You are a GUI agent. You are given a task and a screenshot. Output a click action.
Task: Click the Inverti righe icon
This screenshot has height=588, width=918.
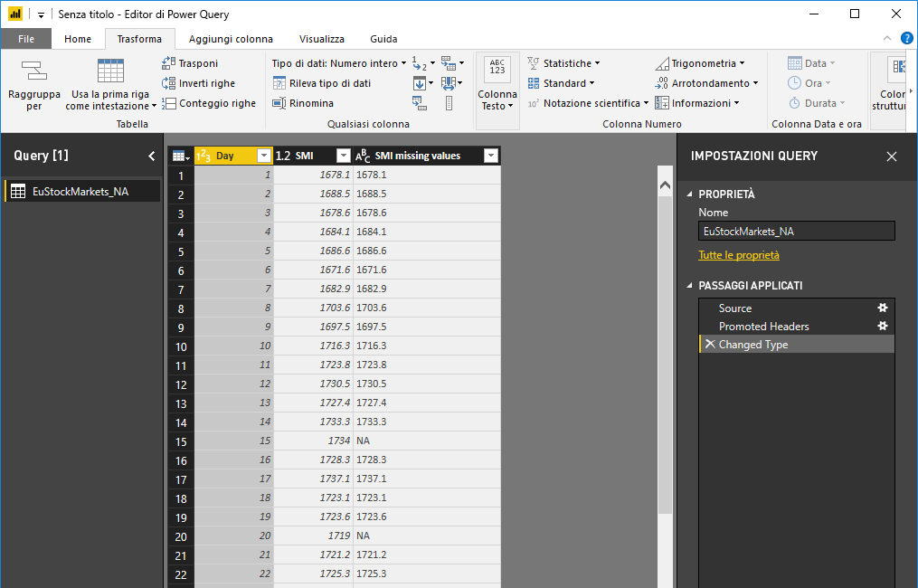tap(168, 82)
